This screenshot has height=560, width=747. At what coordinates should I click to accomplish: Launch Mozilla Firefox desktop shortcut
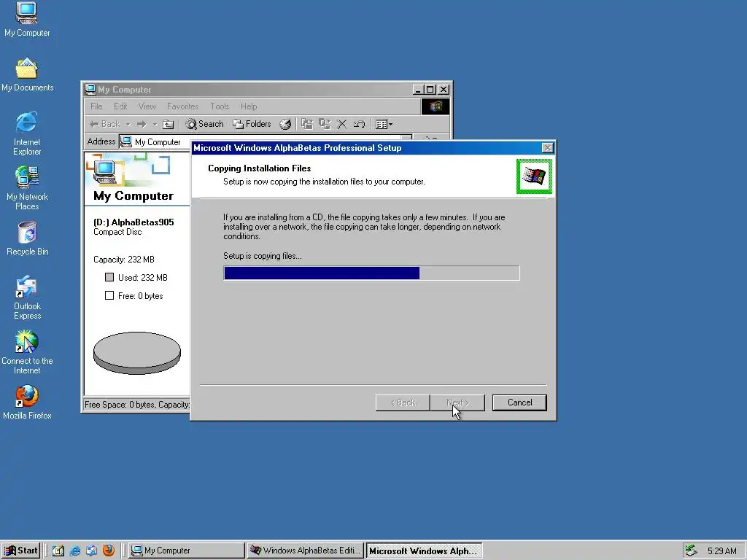(x=27, y=402)
